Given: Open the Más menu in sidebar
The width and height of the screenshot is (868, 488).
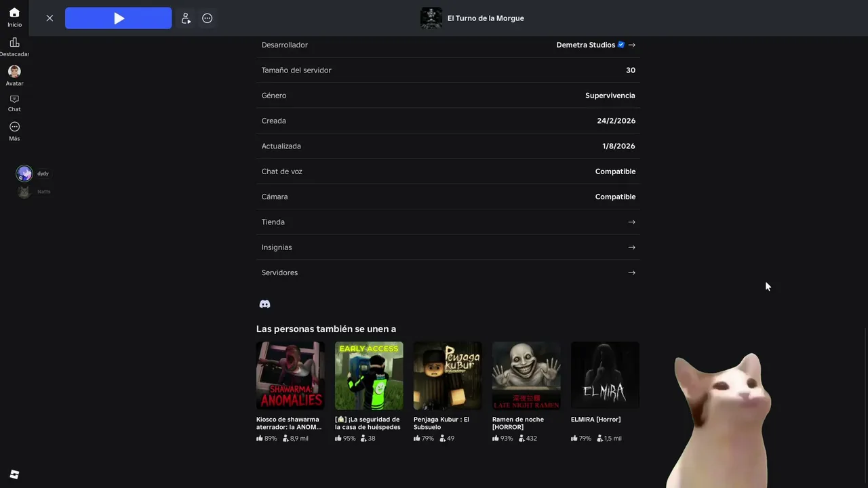Looking at the screenshot, I should 14,131.
